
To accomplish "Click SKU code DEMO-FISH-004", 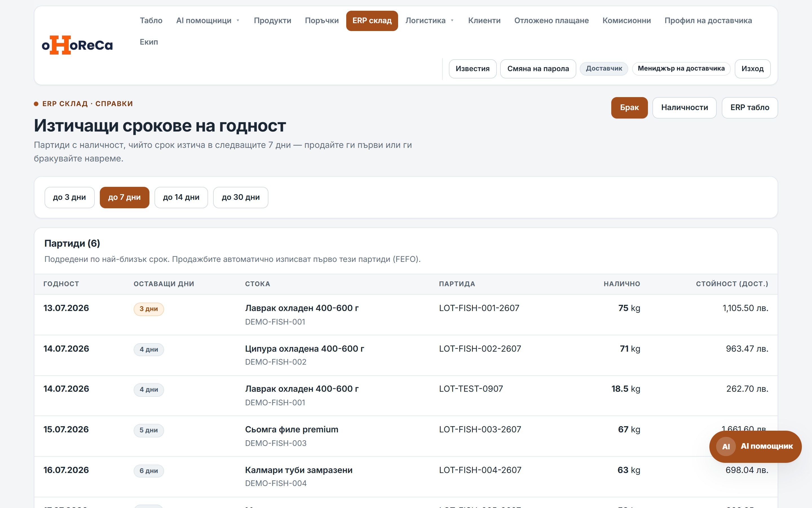I will pos(275,483).
